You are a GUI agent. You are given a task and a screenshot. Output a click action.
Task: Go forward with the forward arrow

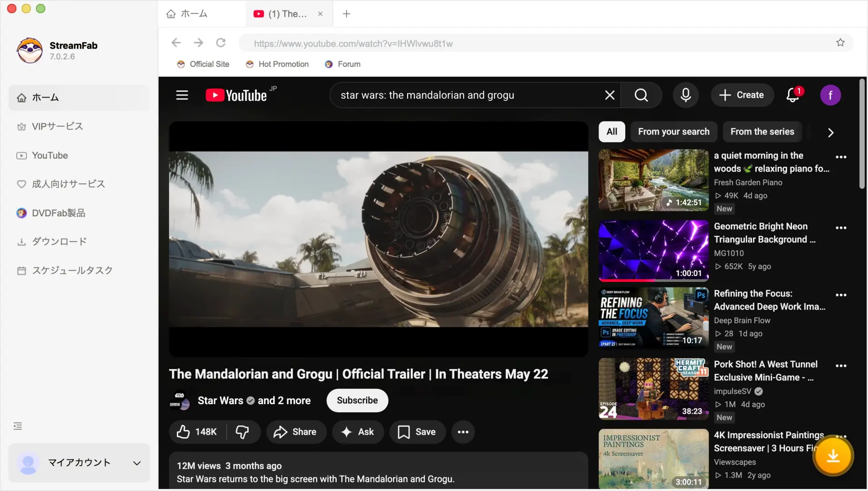click(x=199, y=43)
